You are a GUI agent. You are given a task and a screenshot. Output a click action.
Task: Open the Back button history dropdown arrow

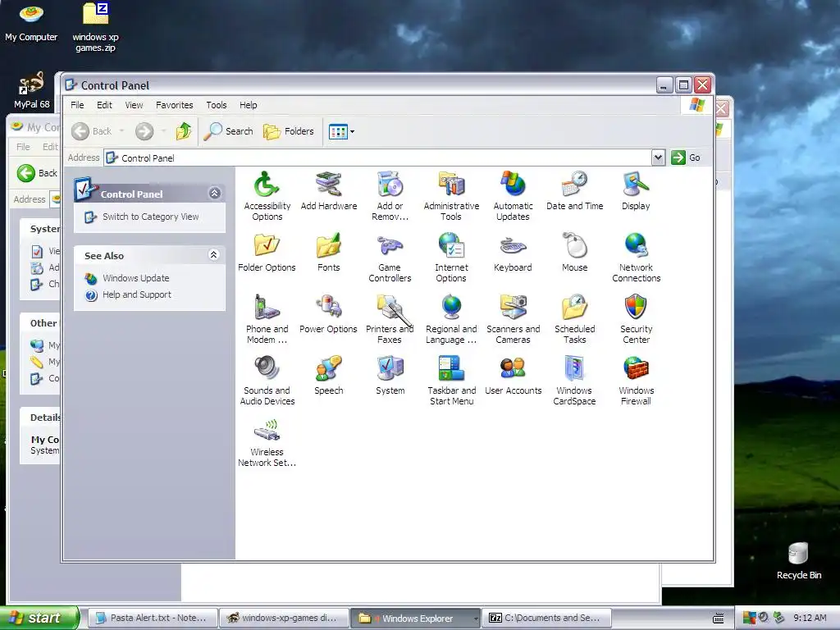click(121, 131)
